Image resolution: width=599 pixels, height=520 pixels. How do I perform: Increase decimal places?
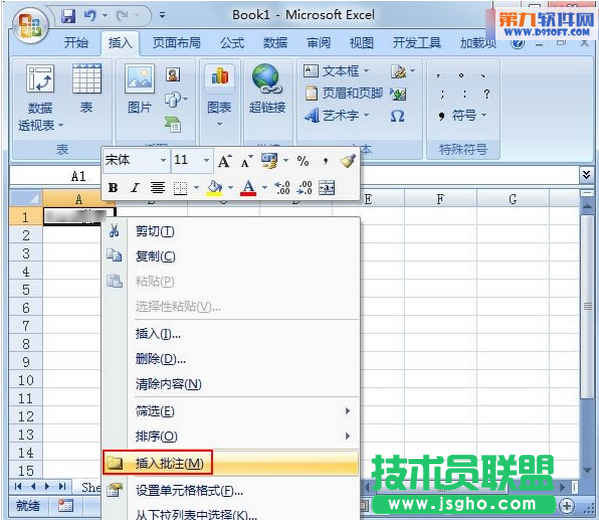point(282,188)
